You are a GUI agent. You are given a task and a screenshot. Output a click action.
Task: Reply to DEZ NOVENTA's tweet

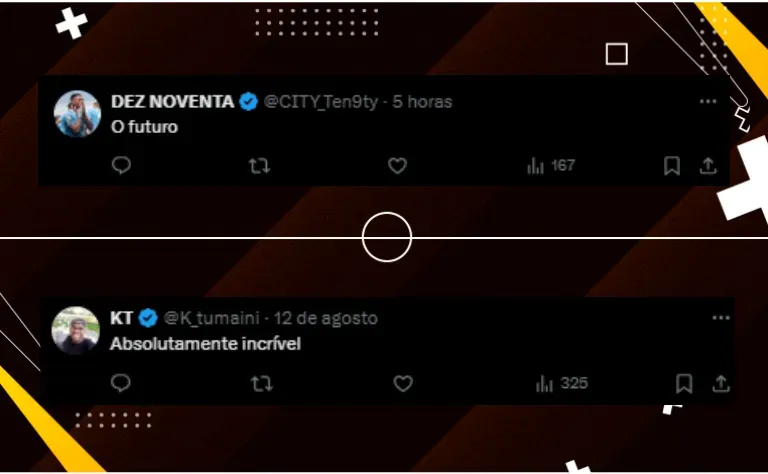121,166
